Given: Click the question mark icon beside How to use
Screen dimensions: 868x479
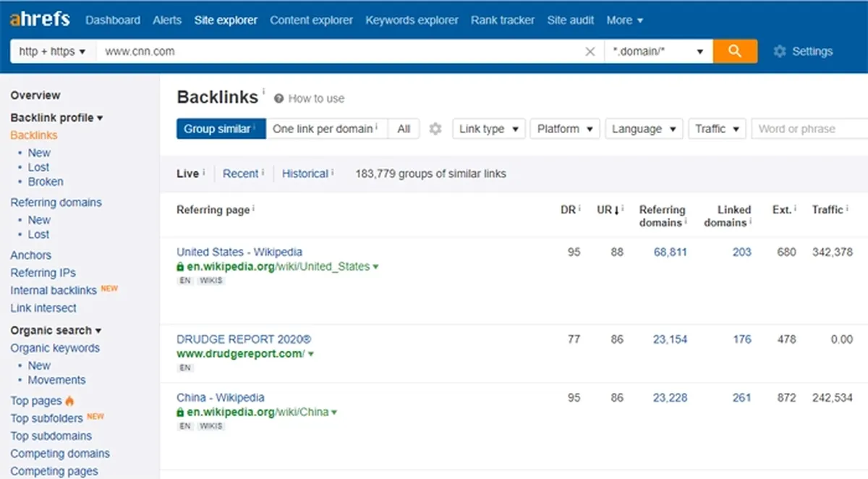Looking at the screenshot, I should [278, 98].
